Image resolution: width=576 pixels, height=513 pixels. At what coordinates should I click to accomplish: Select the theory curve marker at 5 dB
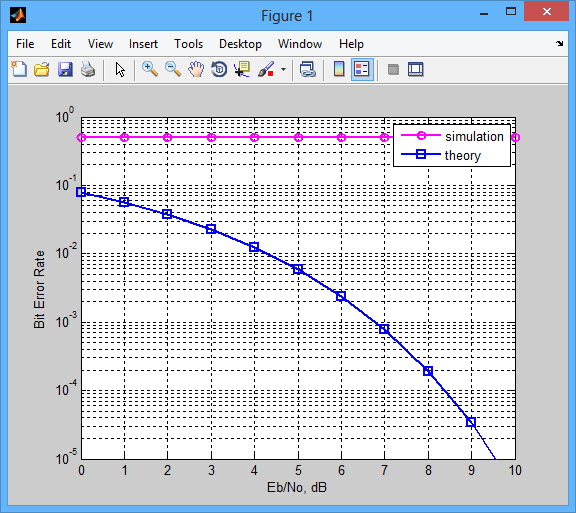[298, 269]
